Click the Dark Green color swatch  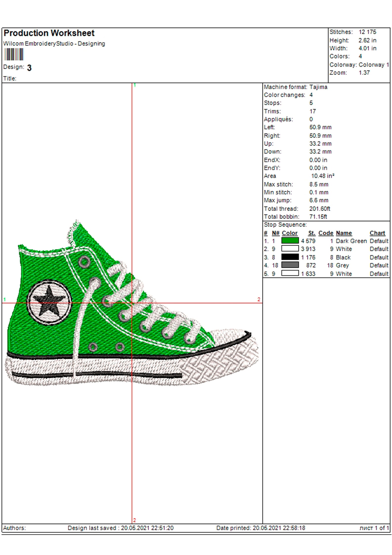tap(290, 240)
